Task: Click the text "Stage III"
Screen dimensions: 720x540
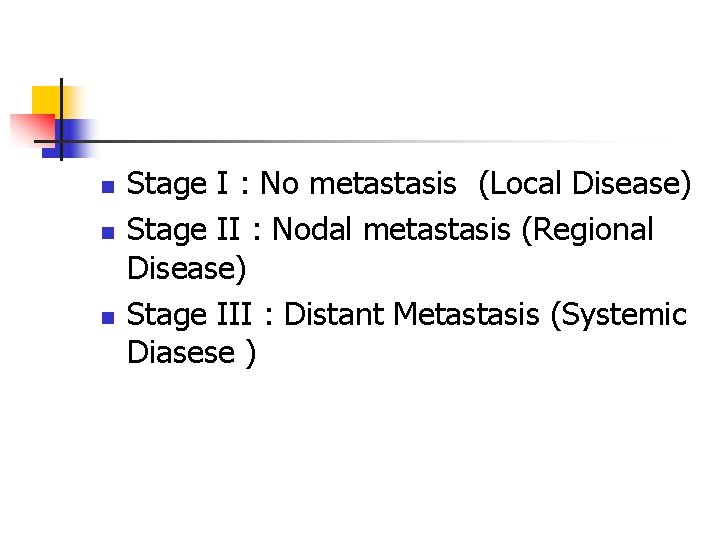Action: 196,315
